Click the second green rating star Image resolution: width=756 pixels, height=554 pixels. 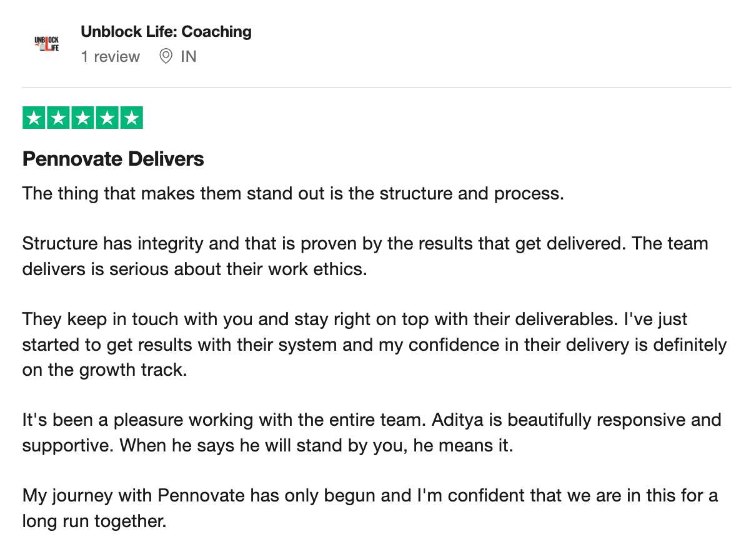tap(59, 118)
